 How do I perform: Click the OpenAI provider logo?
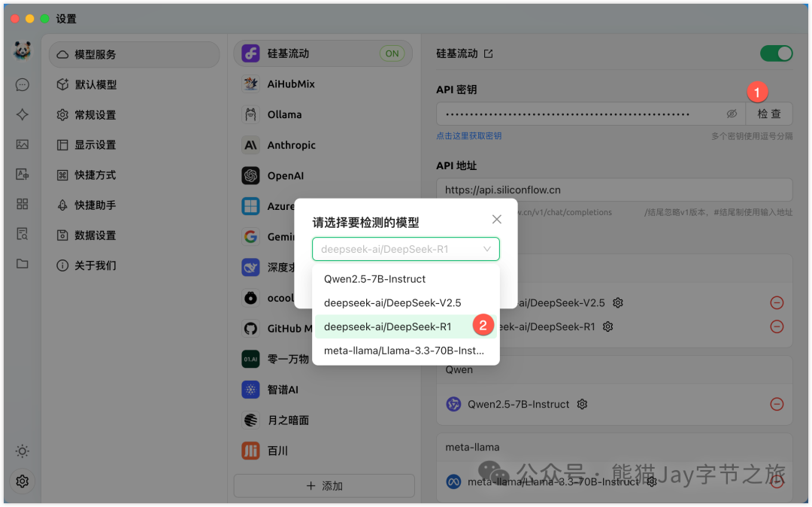pos(250,176)
